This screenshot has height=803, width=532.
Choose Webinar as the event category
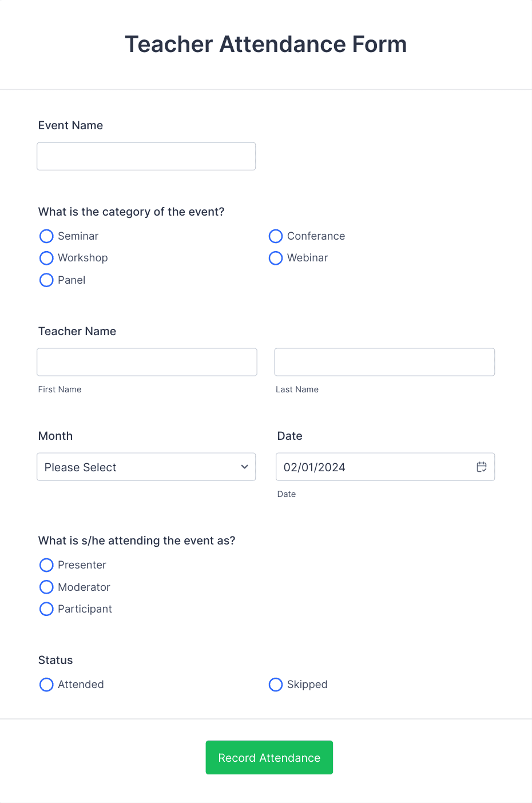pyautogui.click(x=276, y=258)
